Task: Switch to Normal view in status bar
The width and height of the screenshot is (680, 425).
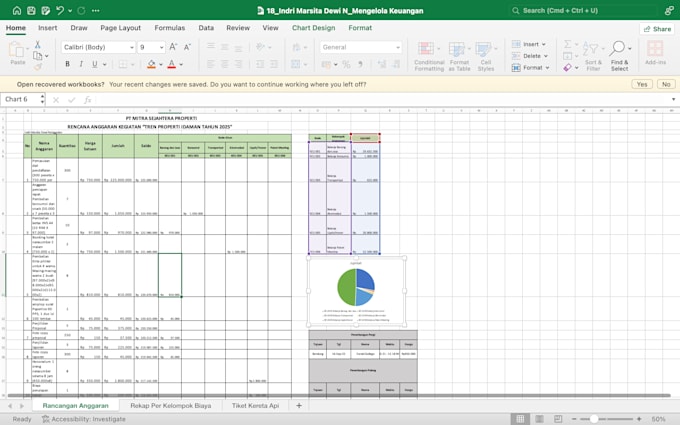Action: click(x=520, y=419)
